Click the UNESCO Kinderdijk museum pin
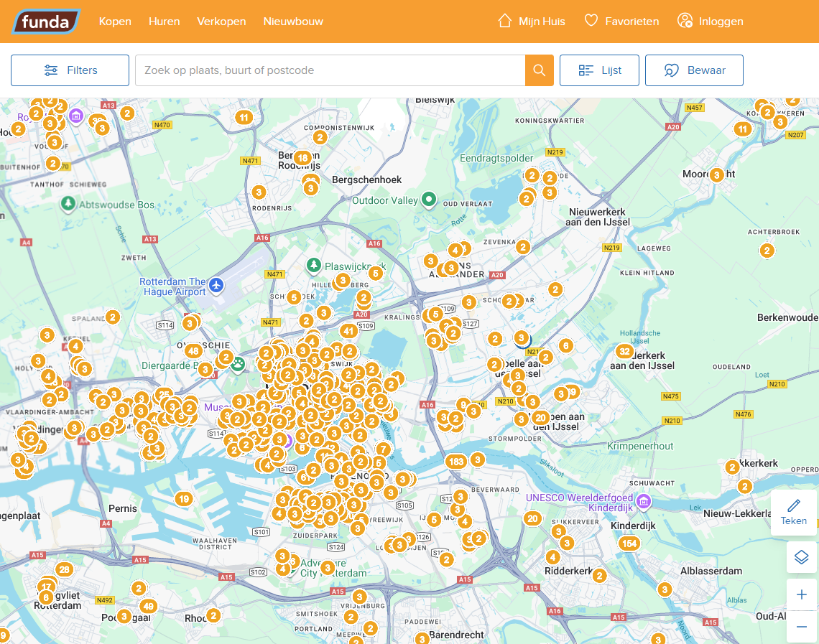 [644, 502]
